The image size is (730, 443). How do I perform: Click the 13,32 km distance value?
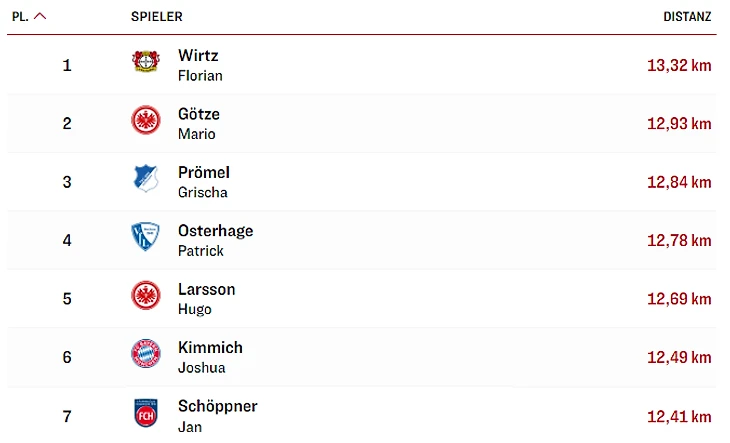679,66
